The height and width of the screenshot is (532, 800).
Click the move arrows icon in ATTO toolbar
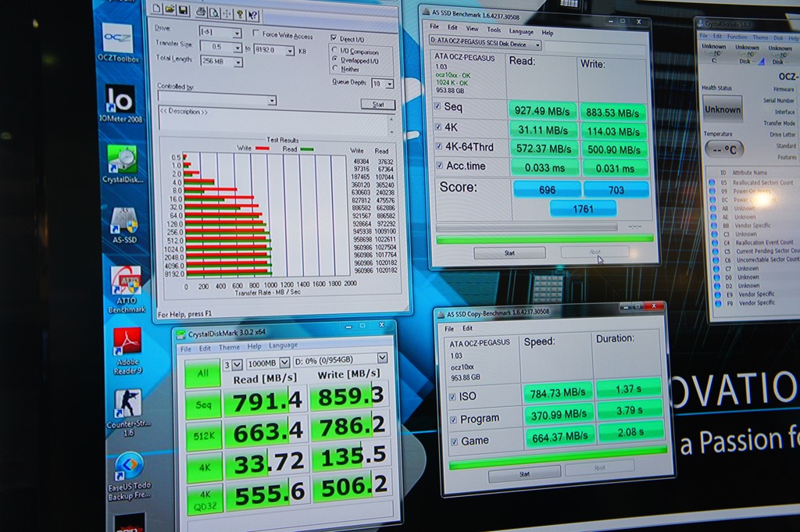click(227, 14)
